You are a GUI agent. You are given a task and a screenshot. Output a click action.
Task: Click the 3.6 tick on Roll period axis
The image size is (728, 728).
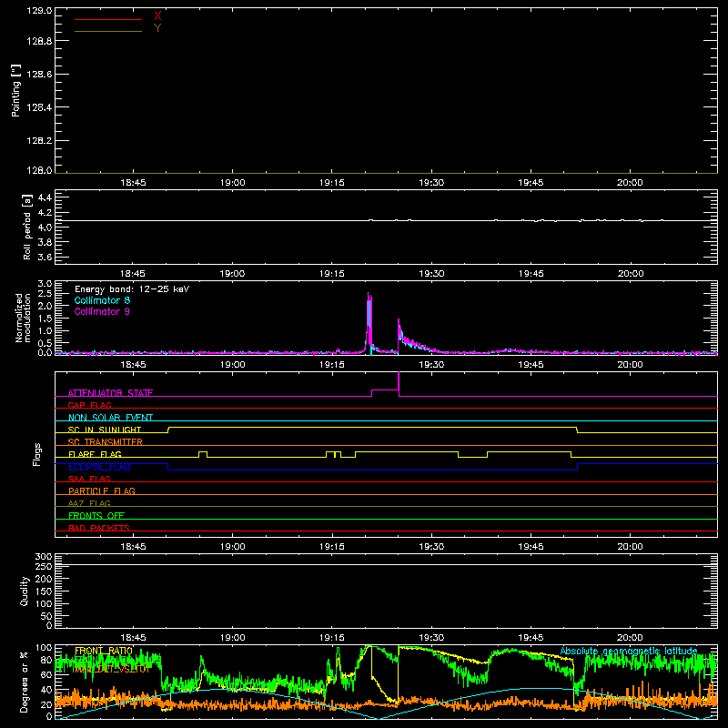pyautogui.click(x=45, y=258)
